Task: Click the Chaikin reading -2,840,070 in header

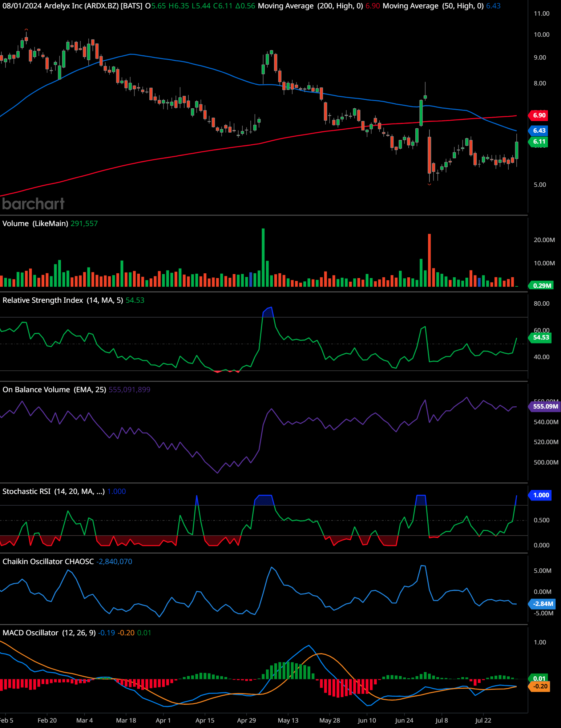Action: click(114, 562)
